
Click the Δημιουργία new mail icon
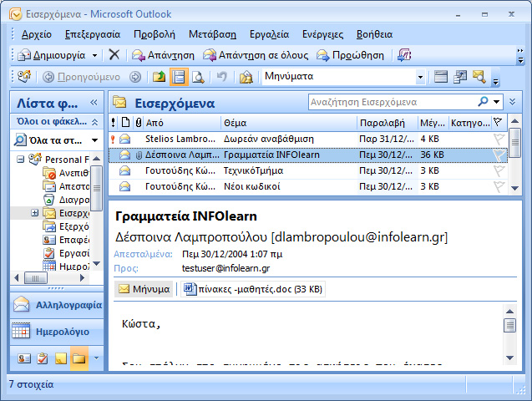pyautogui.click(x=24, y=55)
